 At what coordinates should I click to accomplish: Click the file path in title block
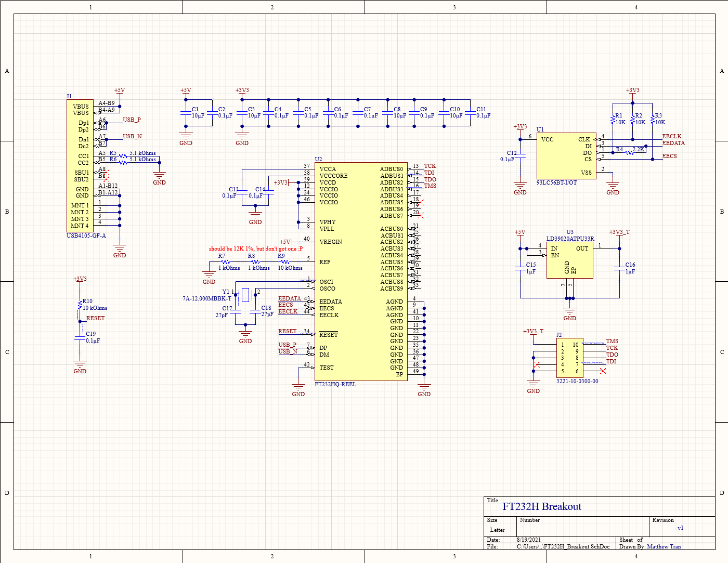[x=563, y=546]
